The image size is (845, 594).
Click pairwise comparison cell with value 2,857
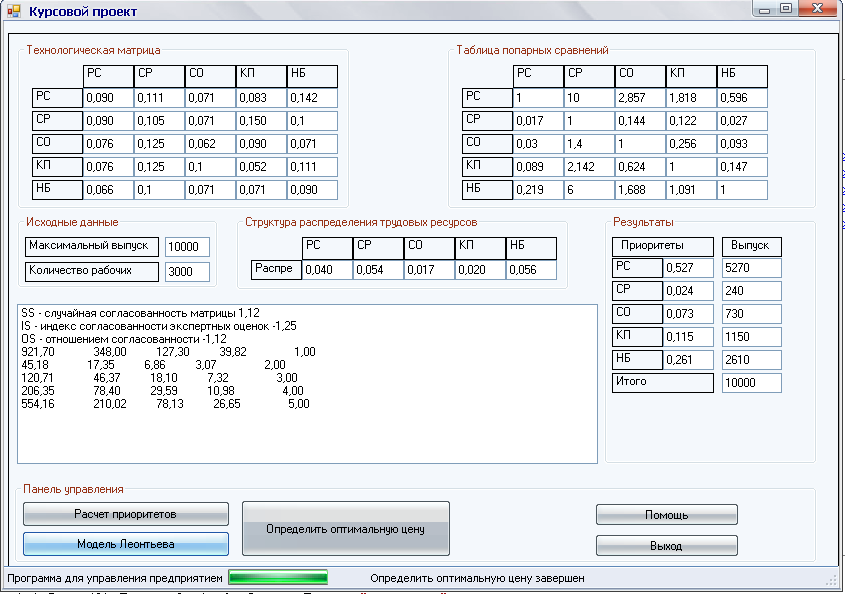tap(640, 98)
